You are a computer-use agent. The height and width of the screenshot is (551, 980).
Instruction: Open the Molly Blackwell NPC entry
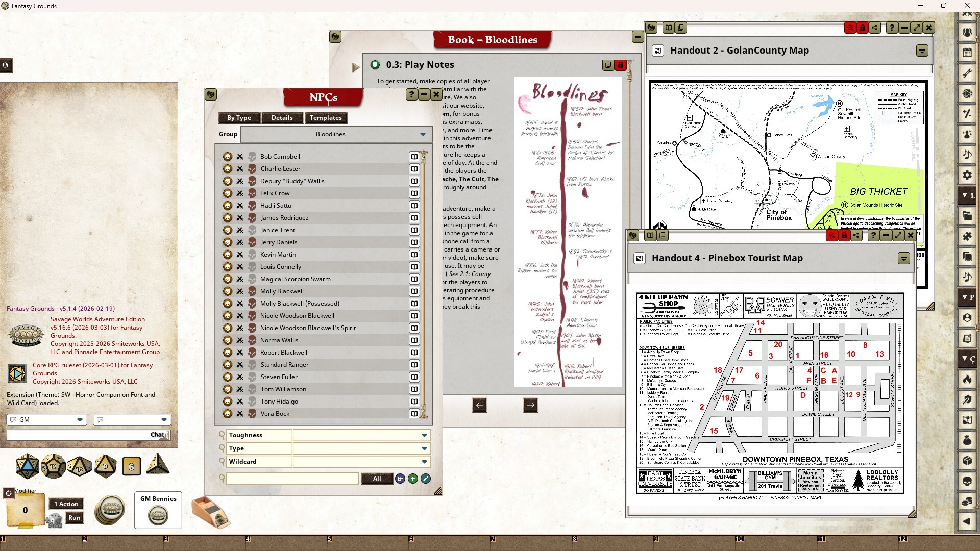tap(282, 291)
